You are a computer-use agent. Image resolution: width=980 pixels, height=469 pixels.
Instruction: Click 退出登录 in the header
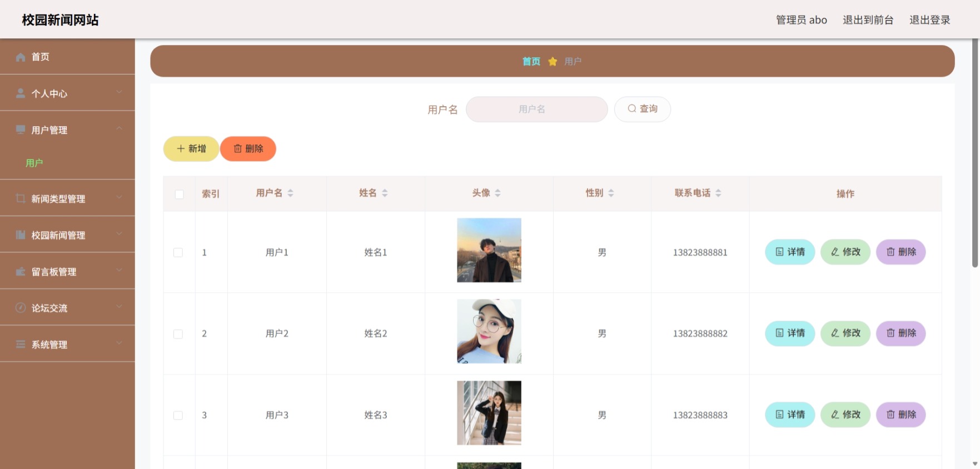pyautogui.click(x=929, y=20)
